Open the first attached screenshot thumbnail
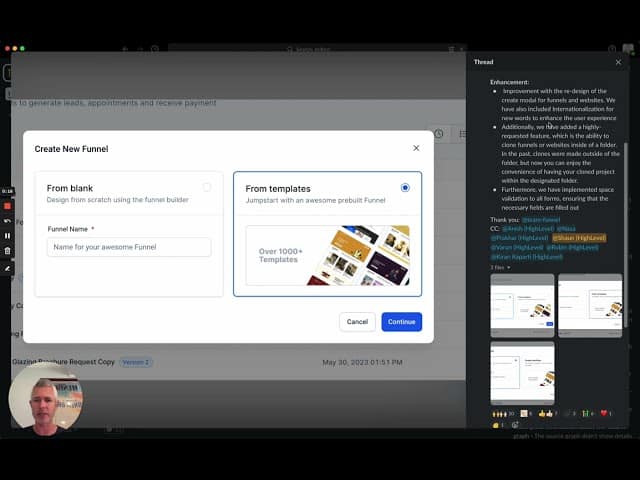640x480 pixels. click(522, 305)
